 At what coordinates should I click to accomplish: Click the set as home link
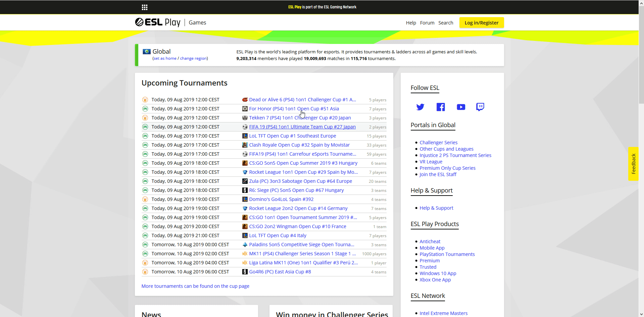tap(165, 58)
